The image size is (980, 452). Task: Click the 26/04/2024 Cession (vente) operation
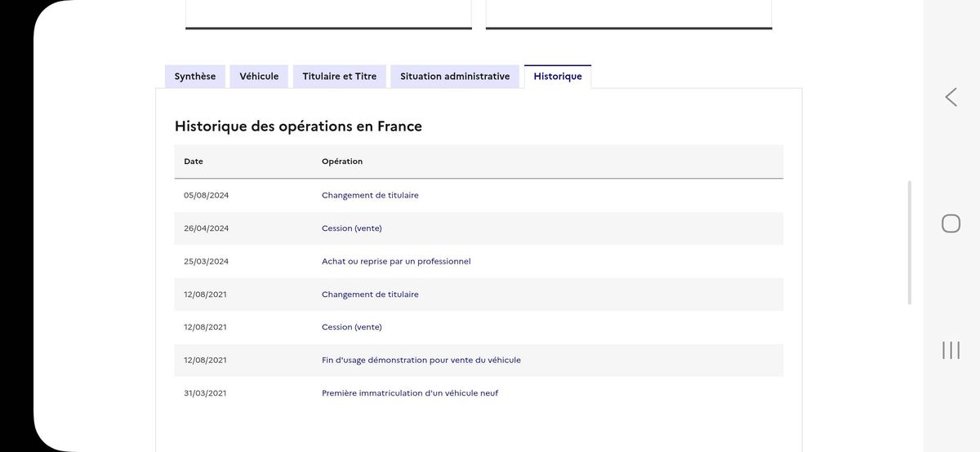[x=351, y=228]
